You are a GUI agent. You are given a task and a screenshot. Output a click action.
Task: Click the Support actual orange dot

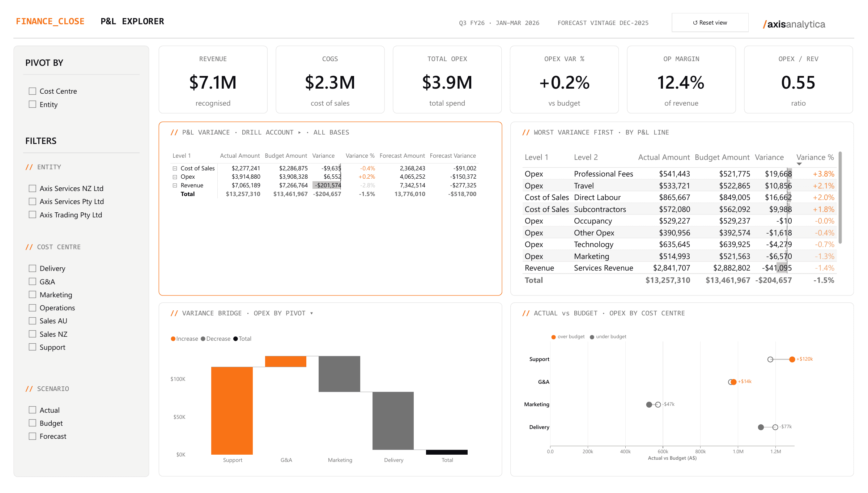click(792, 359)
